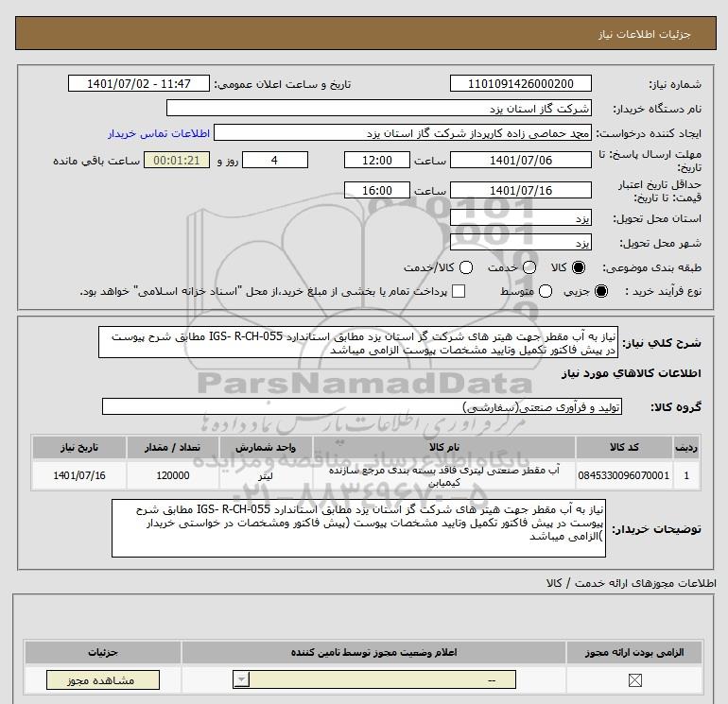Click the اطلاعات مجوزهای ارائه خدمت heading
Screen dimensions: 728x704
(631, 583)
